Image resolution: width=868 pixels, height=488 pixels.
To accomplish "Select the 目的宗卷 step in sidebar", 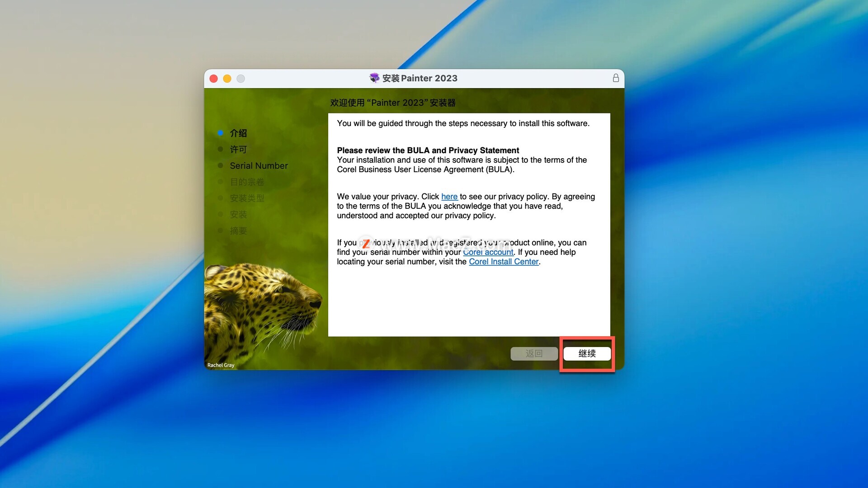I will 247,182.
